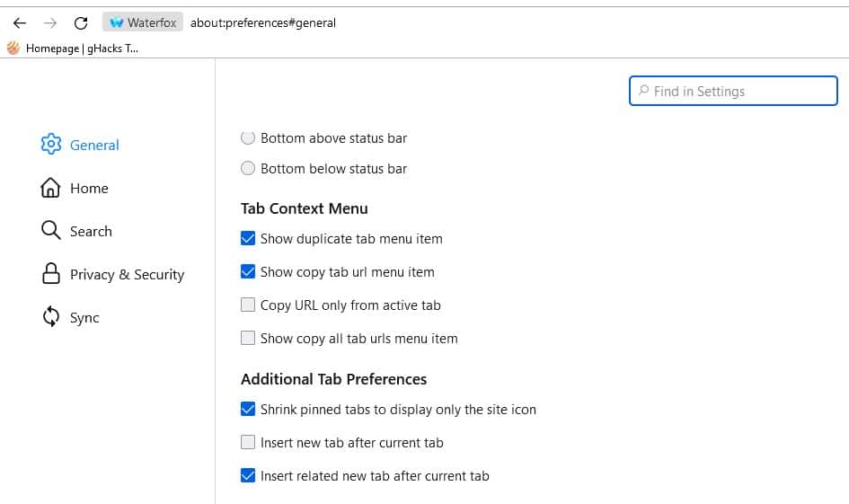Open the gHacks Homepage bookmark
This screenshot has height=504, width=849.
pos(73,49)
